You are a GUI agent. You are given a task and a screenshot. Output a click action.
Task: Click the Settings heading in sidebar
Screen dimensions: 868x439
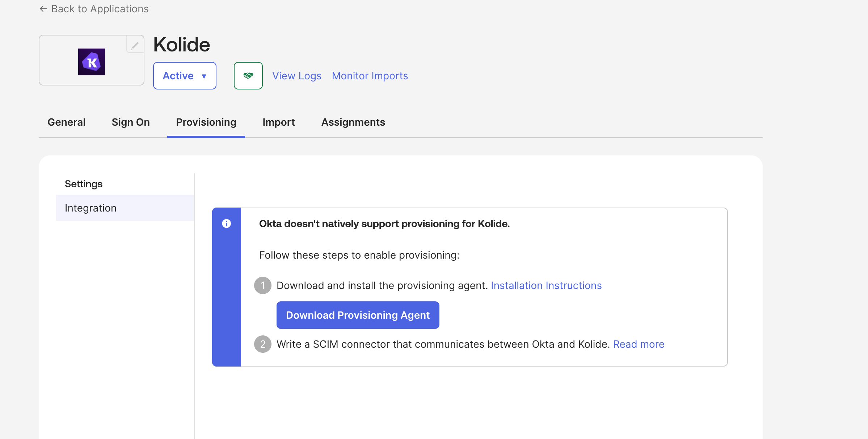click(x=84, y=184)
